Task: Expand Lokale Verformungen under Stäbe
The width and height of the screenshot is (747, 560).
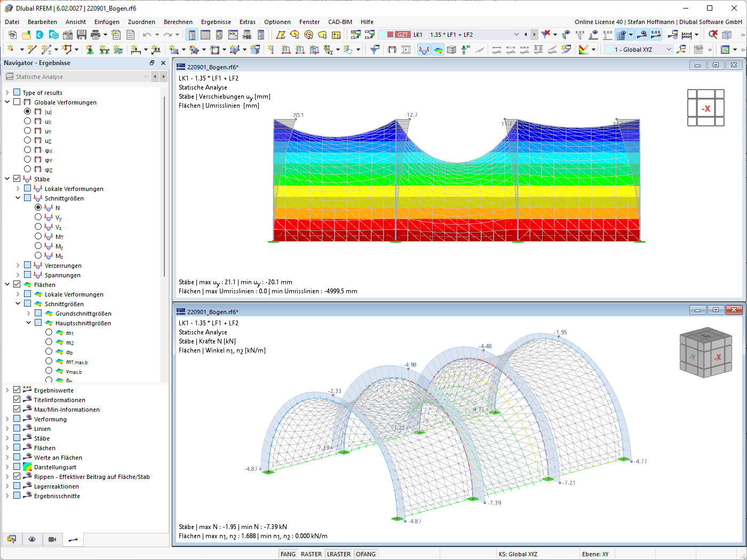Action: click(18, 188)
